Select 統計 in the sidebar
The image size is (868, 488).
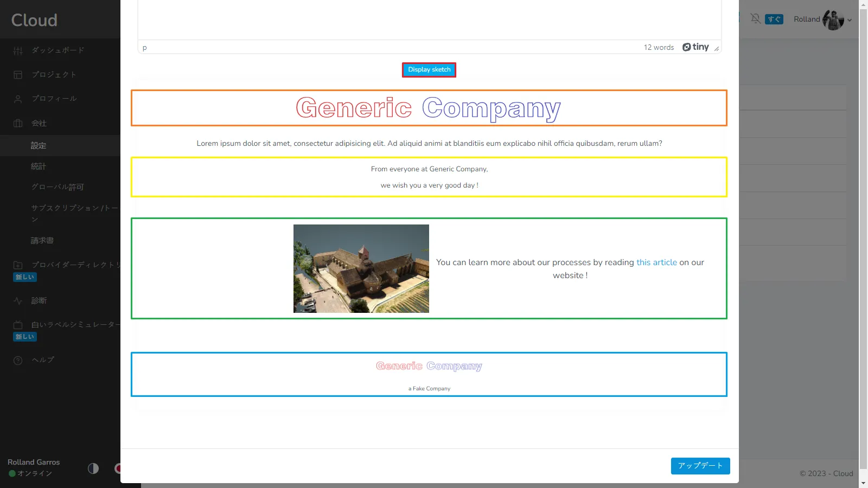click(x=39, y=166)
